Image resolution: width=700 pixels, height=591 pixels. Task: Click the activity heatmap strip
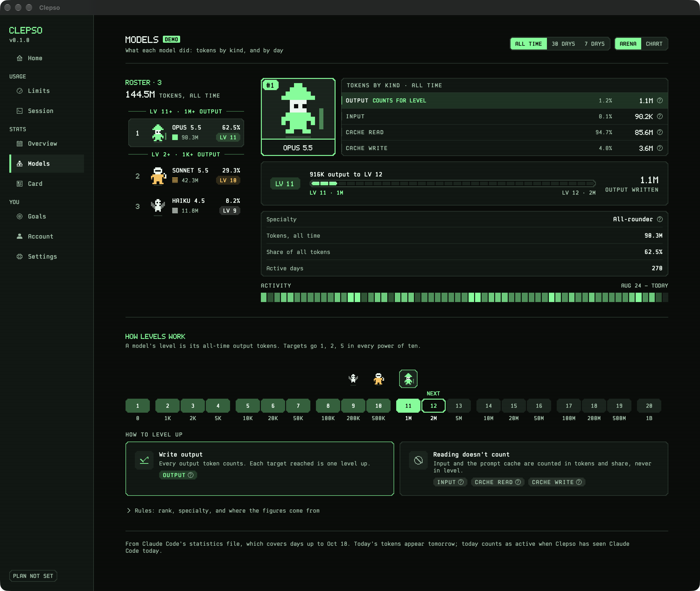tap(464, 298)
